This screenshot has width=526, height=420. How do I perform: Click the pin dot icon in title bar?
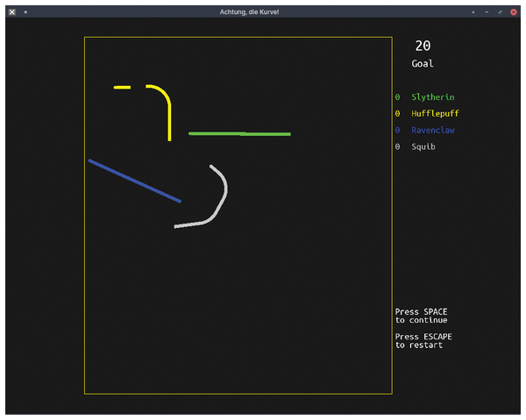pyautogui.click(x=25, y=12)
